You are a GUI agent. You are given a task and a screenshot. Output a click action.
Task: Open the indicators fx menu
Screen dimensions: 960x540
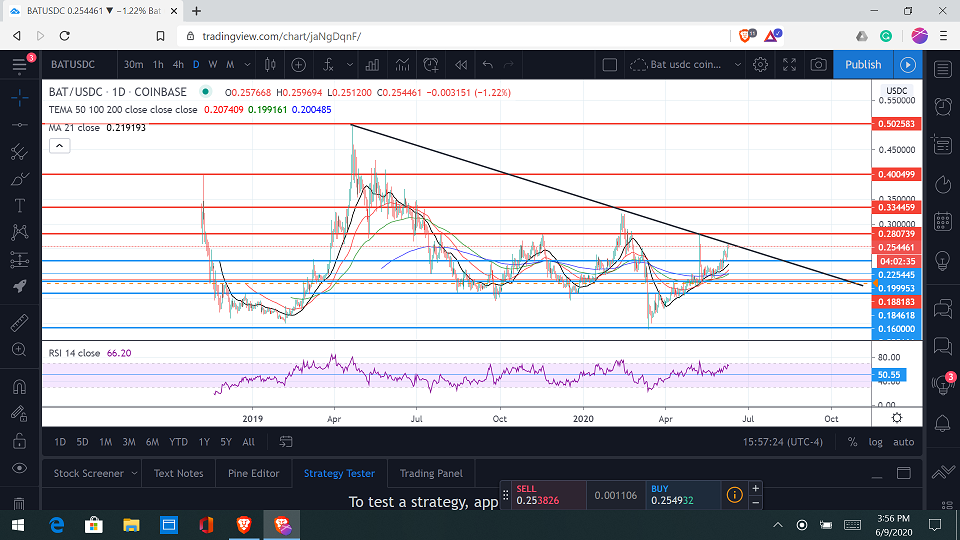pyautogui.click(x=328, y=64)
